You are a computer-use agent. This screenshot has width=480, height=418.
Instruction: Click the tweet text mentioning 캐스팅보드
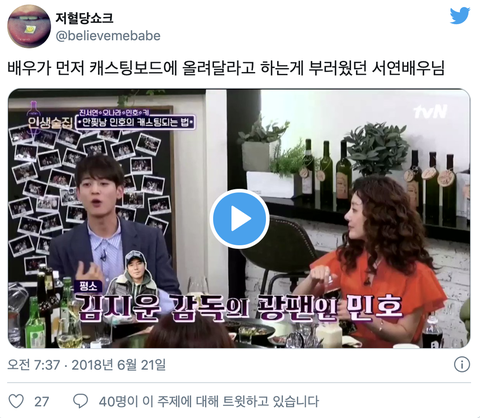tap(226, 68)
